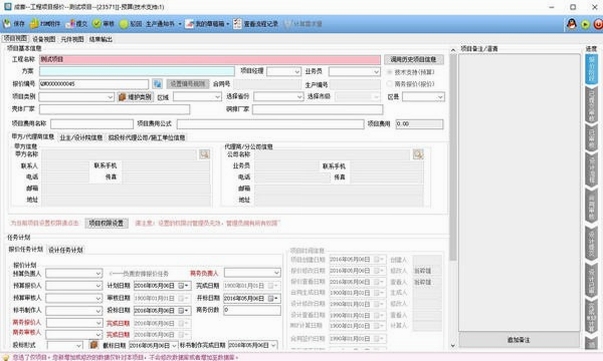Click the 壳体厂家 input field
The image size is (603, 361).
click(x=115, y=110)
